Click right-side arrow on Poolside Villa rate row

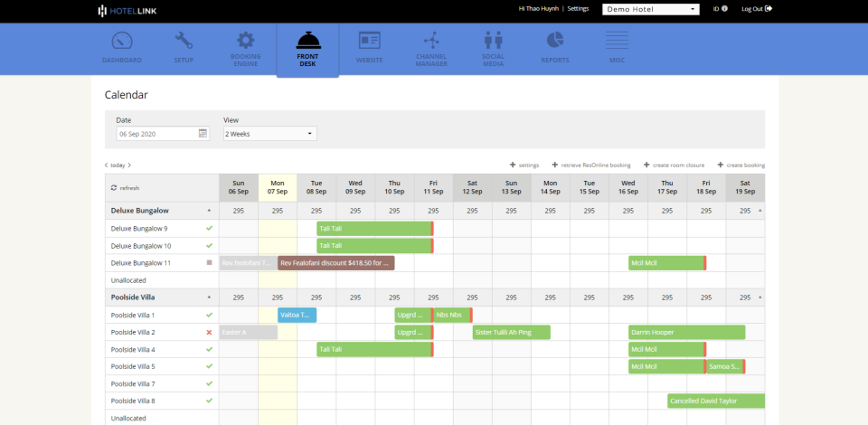click(759, 297)
